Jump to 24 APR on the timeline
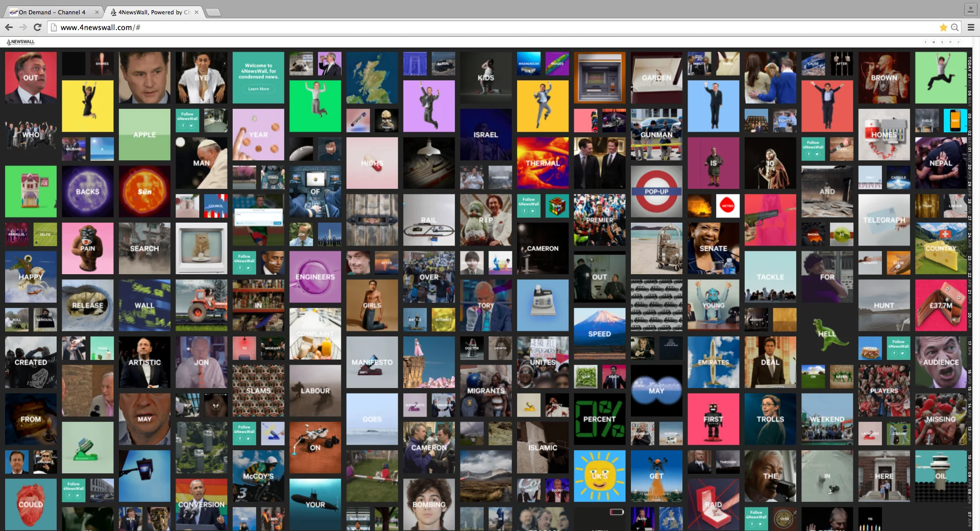The height and width of the screenshot is (531, 980). [x=970, y=240]
